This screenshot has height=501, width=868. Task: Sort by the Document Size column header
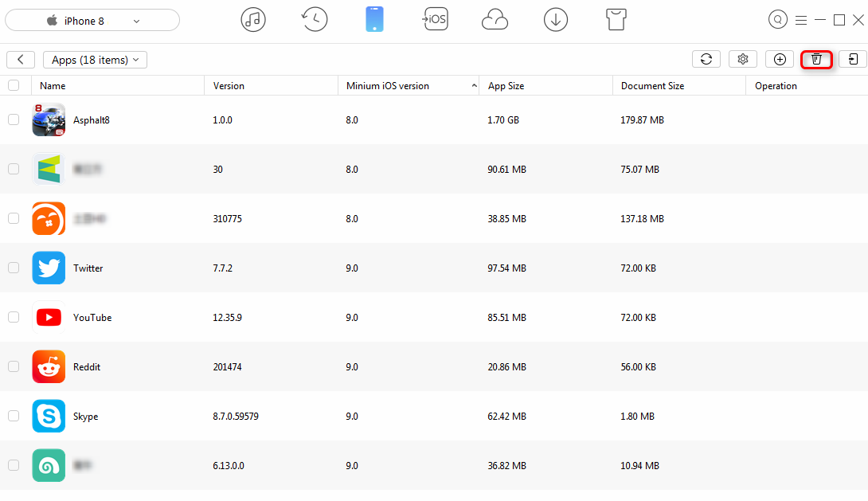653,86
